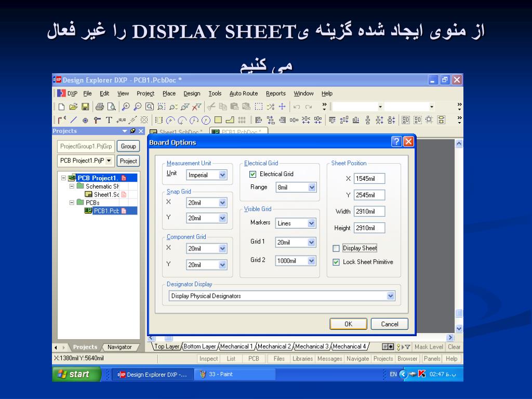This screenshot has width=532, height=399.
Task: Open the Component Grid X dropdown
Action: click(x=222, y=249)
